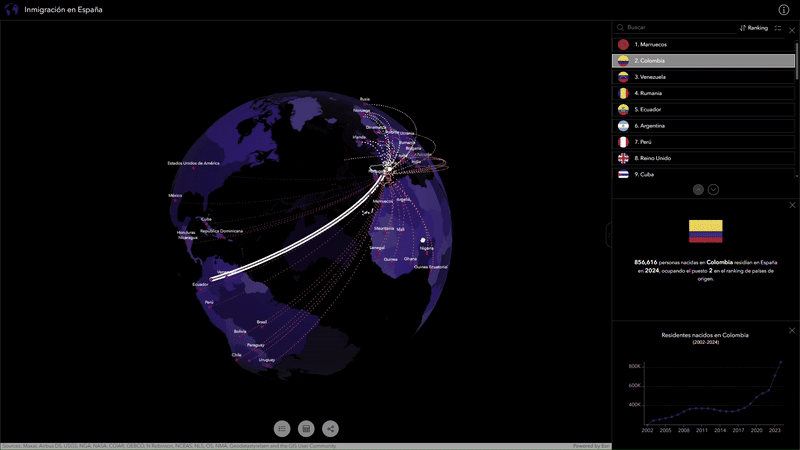Click the share button below the globe
The height and width of the screenshot is (450, 800).
point(331,429)
